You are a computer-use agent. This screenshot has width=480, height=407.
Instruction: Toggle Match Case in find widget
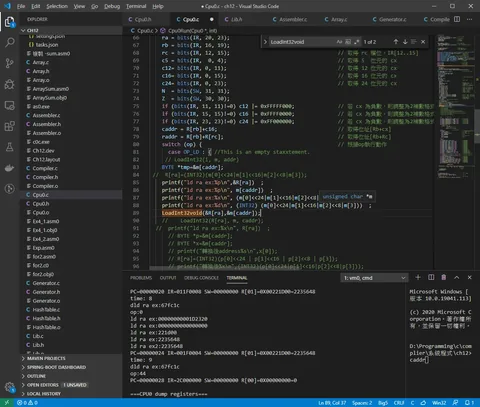point(339,42)
